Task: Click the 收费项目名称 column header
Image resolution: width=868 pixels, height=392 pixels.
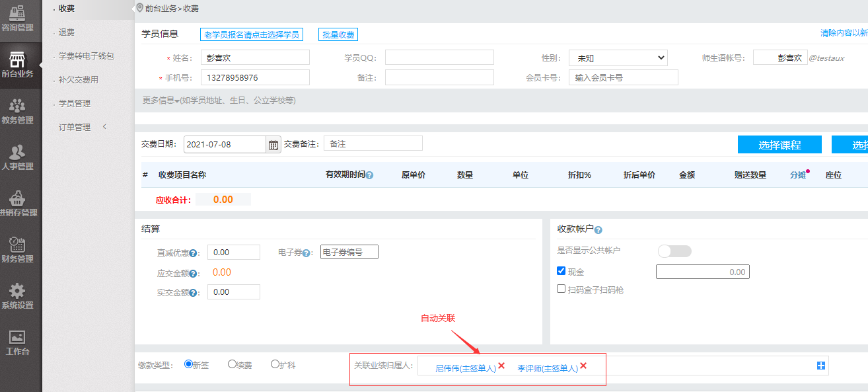Action: (x=182, y=175)
